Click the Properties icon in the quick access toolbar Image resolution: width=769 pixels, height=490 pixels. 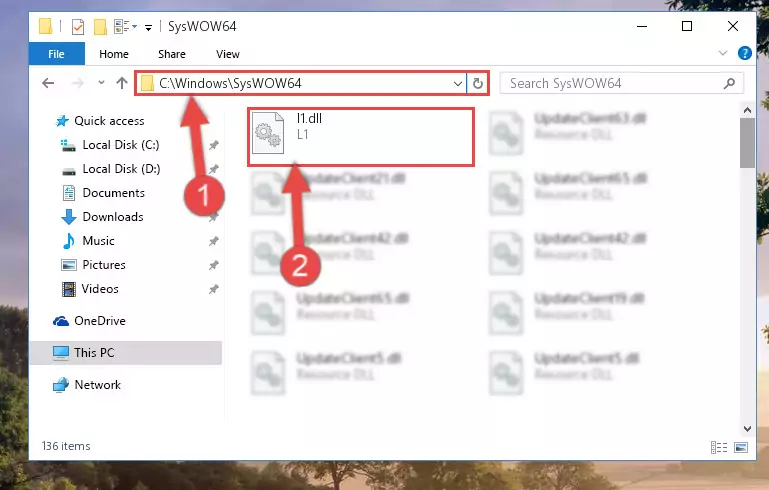77,26
